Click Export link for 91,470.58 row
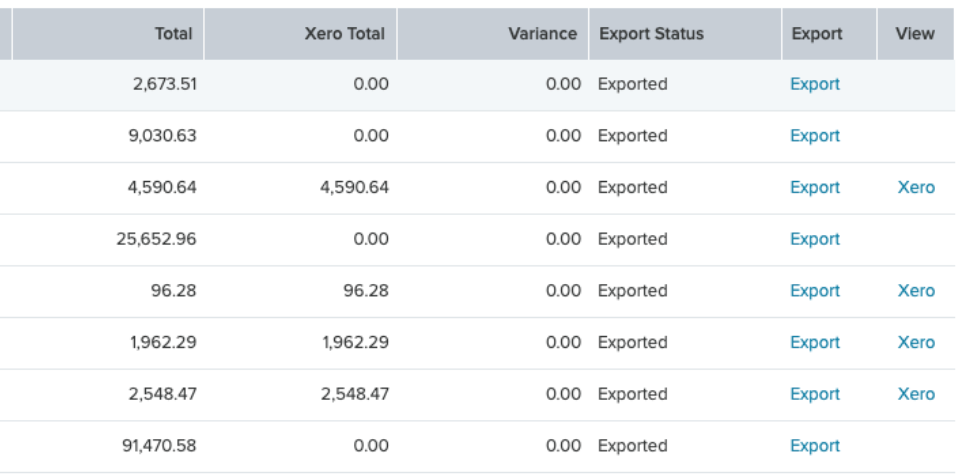Viewport: 968px width, 474px height. (815, 446)
